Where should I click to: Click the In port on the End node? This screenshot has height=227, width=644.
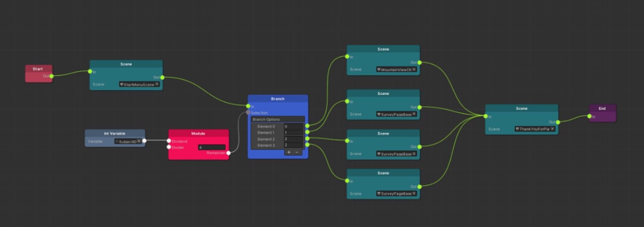590,116
